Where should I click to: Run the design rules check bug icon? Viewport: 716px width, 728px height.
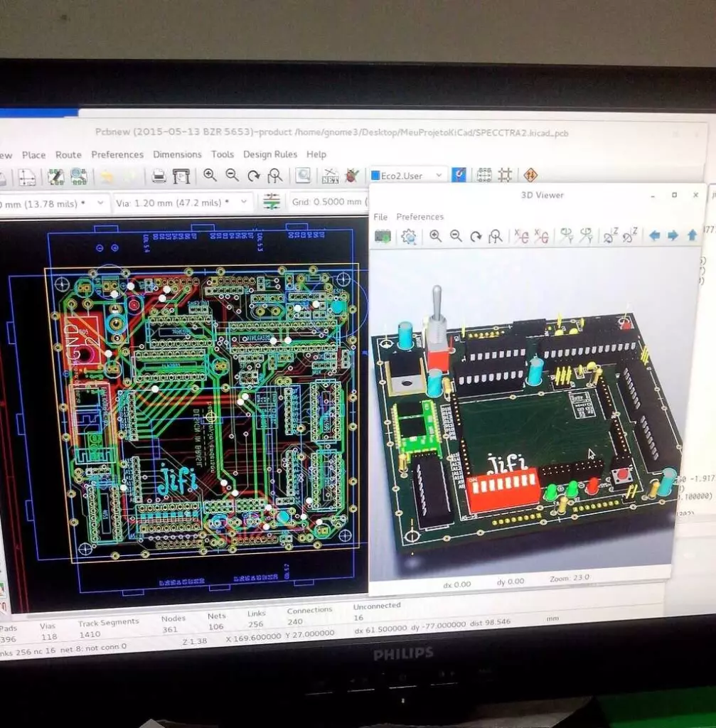pos(351,176)
